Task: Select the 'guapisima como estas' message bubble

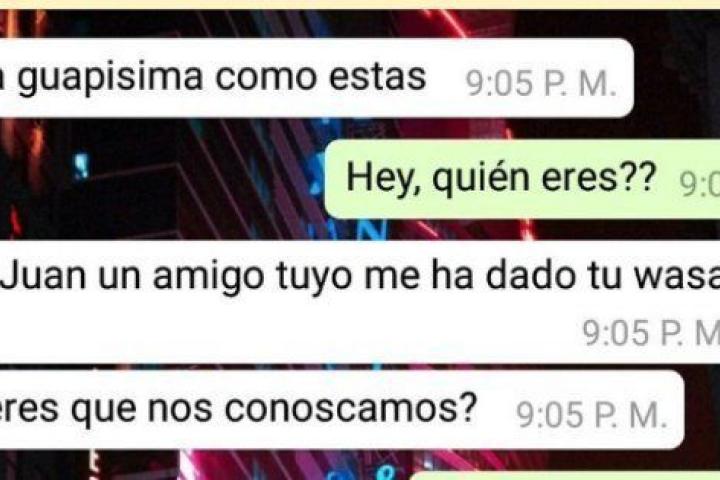Action: coord(317,78)
